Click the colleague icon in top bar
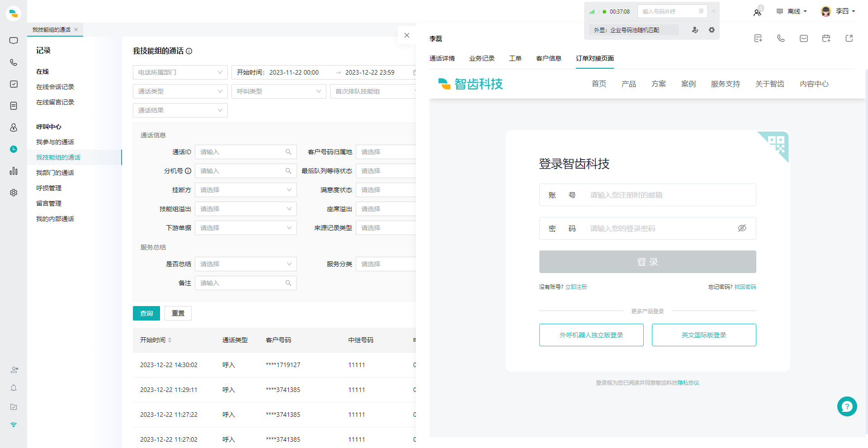The height and width of the screenshot is (448, 868). [758, 12]
